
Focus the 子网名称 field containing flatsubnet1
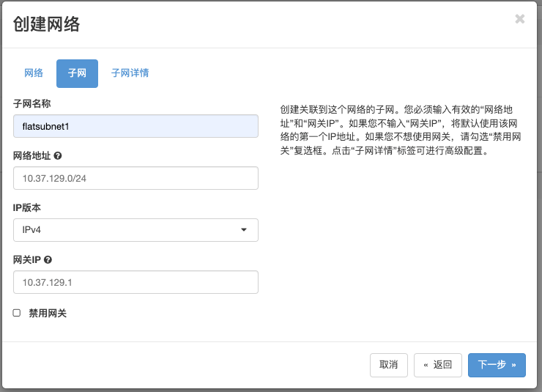coord(135,126)
